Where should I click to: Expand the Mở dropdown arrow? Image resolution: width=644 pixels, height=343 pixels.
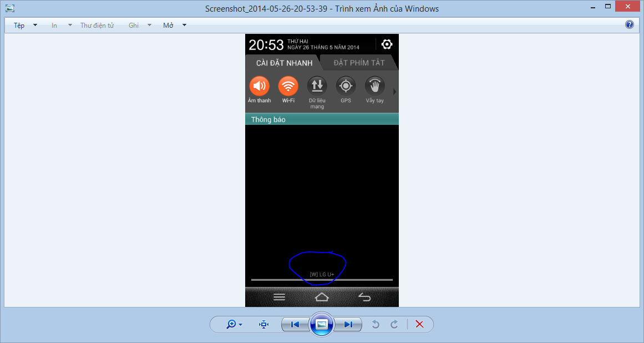tap(184, 26)
